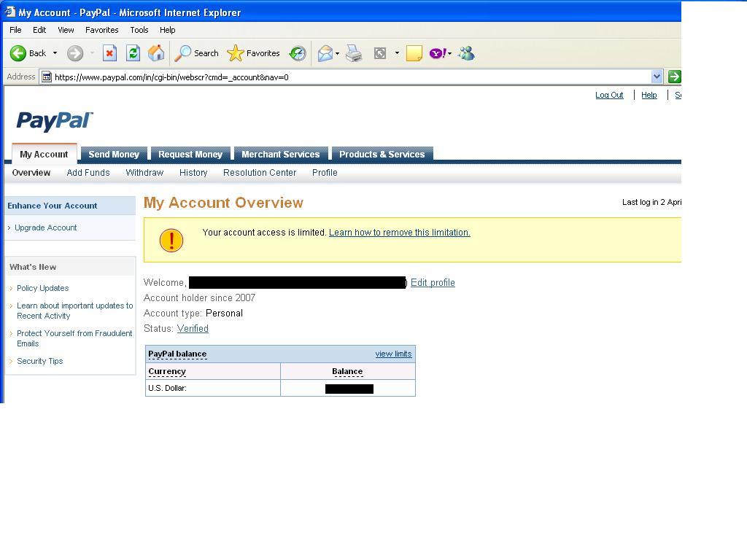Go to the Withdraw subtab
The image size is (747, 560).
tap(144, 173)
